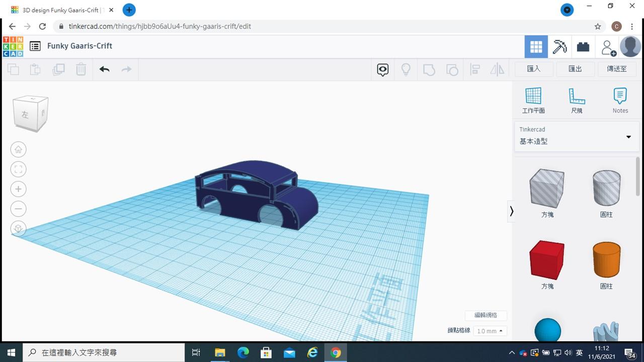Open the user profile avatar

pos(630,47)
